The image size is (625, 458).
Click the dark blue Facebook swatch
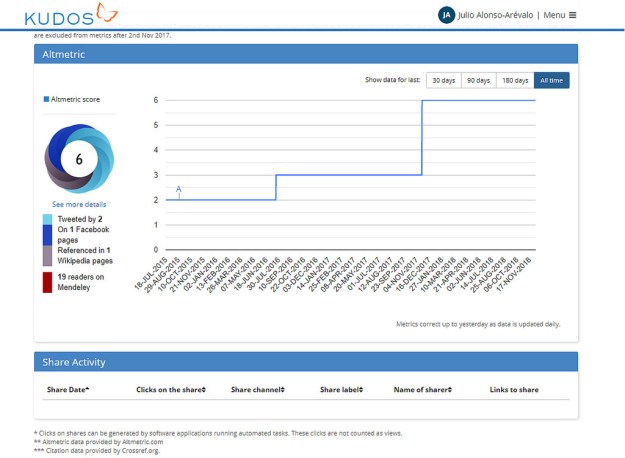pos(48,235)
